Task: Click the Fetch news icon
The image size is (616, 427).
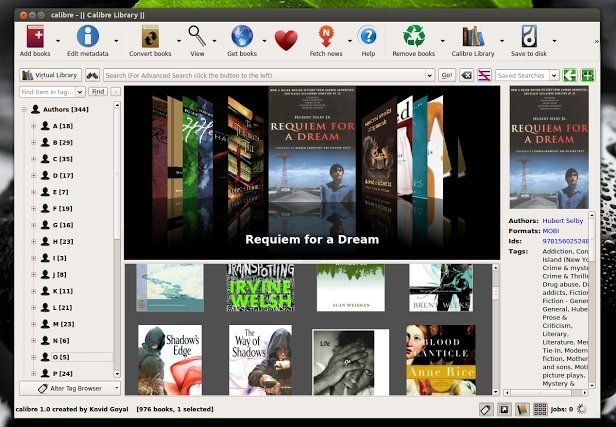Action: coord(326,37)
